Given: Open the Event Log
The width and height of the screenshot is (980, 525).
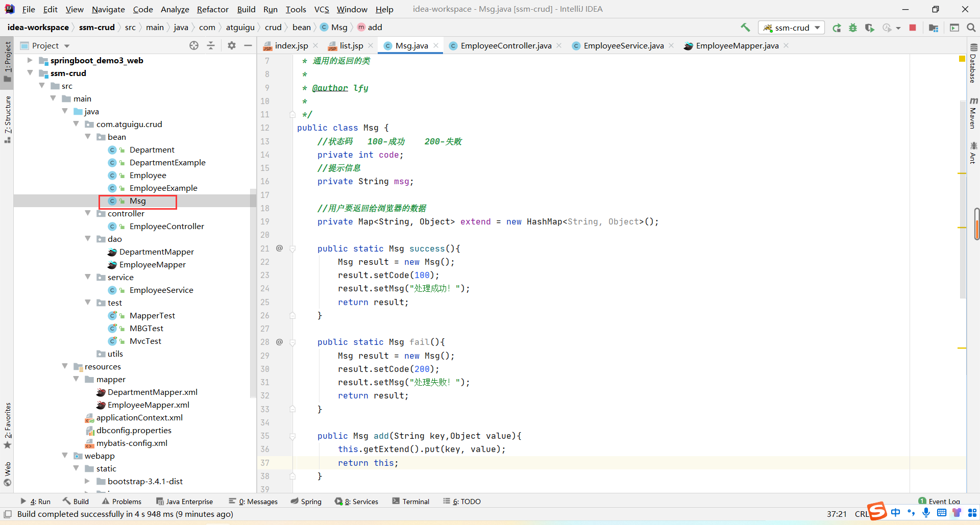Looking at the screenshot, I should [x=939, y=502].
